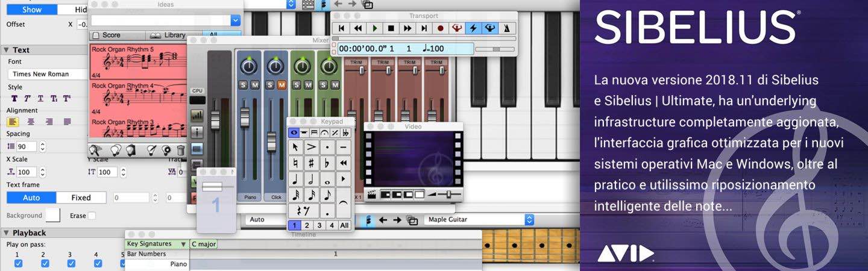The image size is (868, 271).
Task: Select the natural sign on Keypad
Action: [x=295, y=163]
